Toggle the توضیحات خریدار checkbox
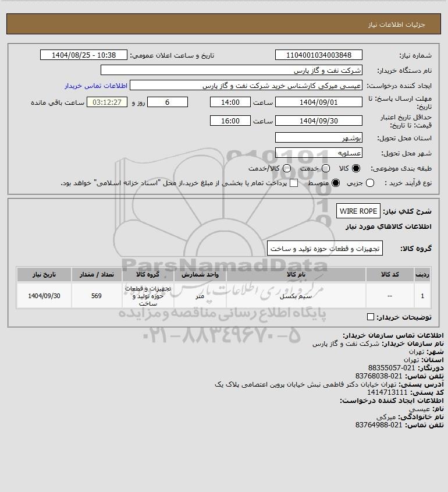This screenshot has width=448, height=492. [x=371, y=317]
